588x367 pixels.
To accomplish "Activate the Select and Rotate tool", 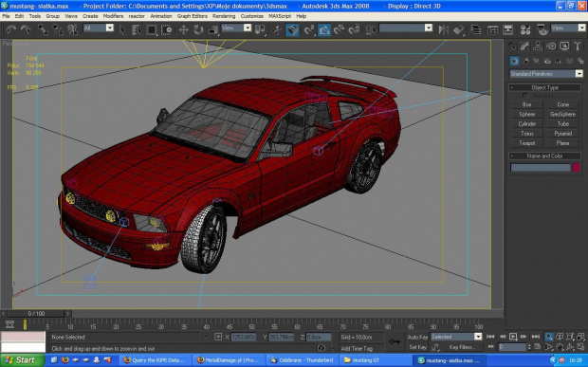I will (x=198, y=29).
